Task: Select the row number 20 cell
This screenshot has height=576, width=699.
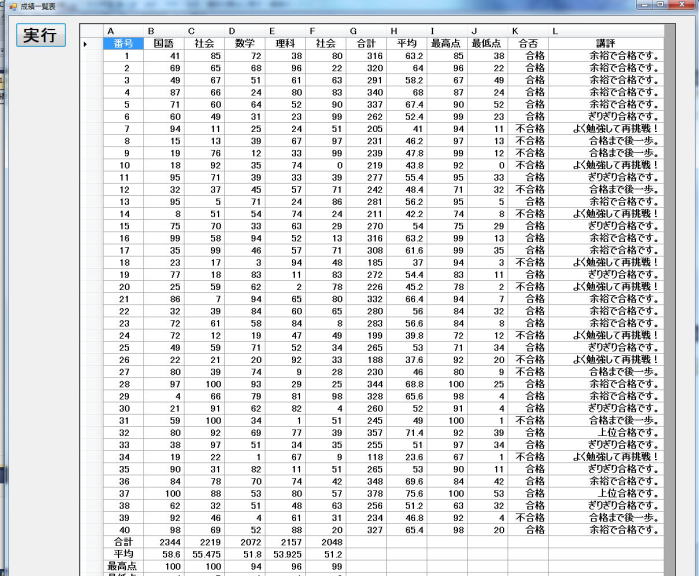Action: (123, 287)
